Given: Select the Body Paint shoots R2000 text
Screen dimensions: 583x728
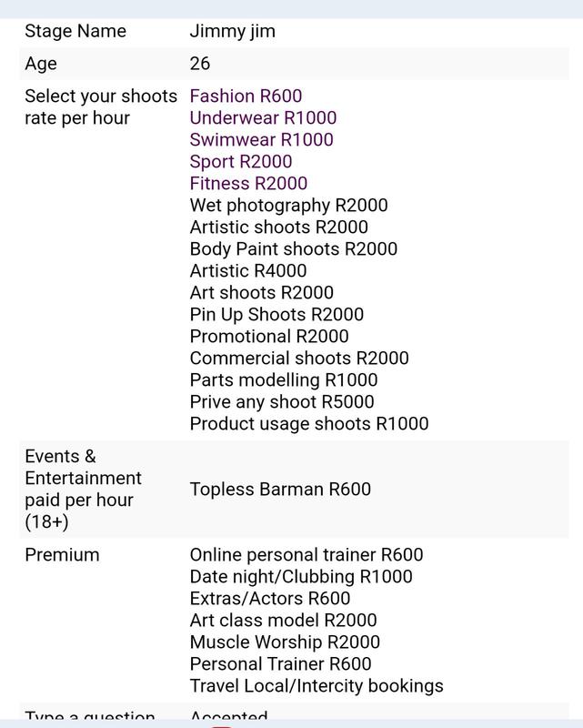Looking at the screenshot, I should click(x=293, y=249).
